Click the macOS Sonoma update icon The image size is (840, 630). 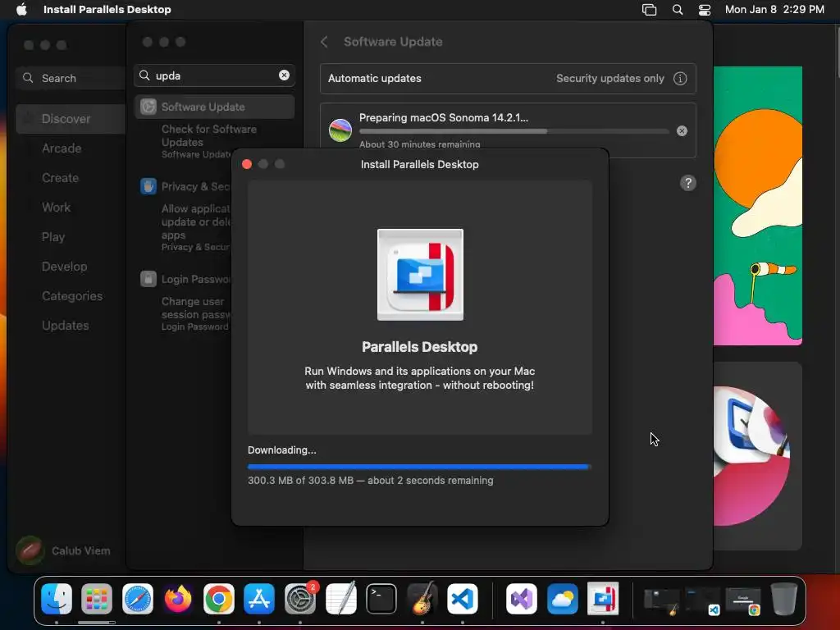click(340, 130)
